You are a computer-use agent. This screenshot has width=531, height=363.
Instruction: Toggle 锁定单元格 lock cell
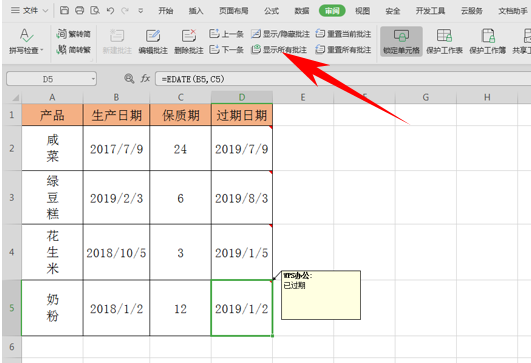[x=401, y=41]
